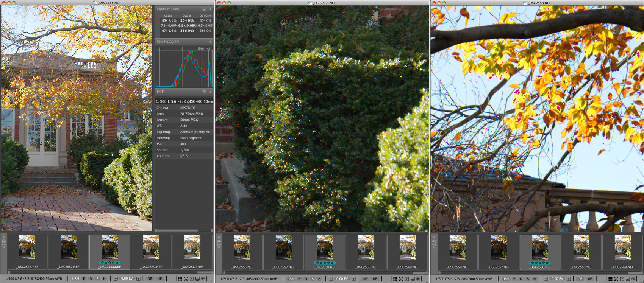This screenshot has width=644, height=283.
Task: Click five-star rating on _DSC2558.NEF in middle filmstrip
Action: [x=325, y=263]
